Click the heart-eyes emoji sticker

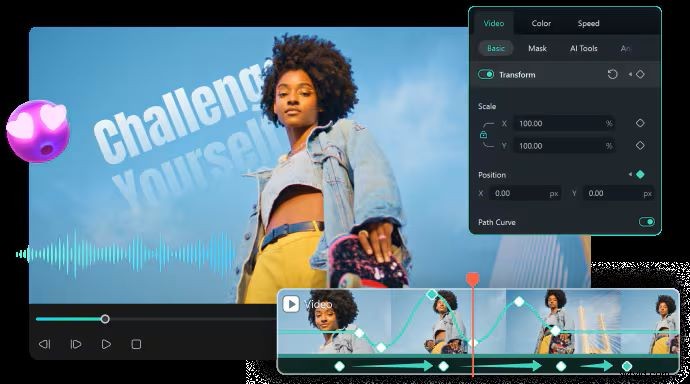(x=38, y=131)
